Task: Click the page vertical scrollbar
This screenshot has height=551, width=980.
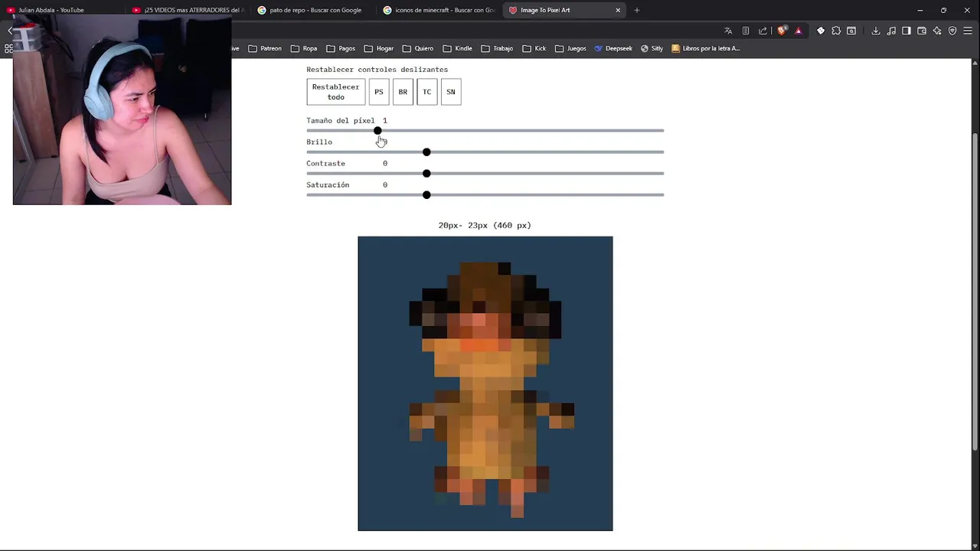Action: (x=975, y=291)
